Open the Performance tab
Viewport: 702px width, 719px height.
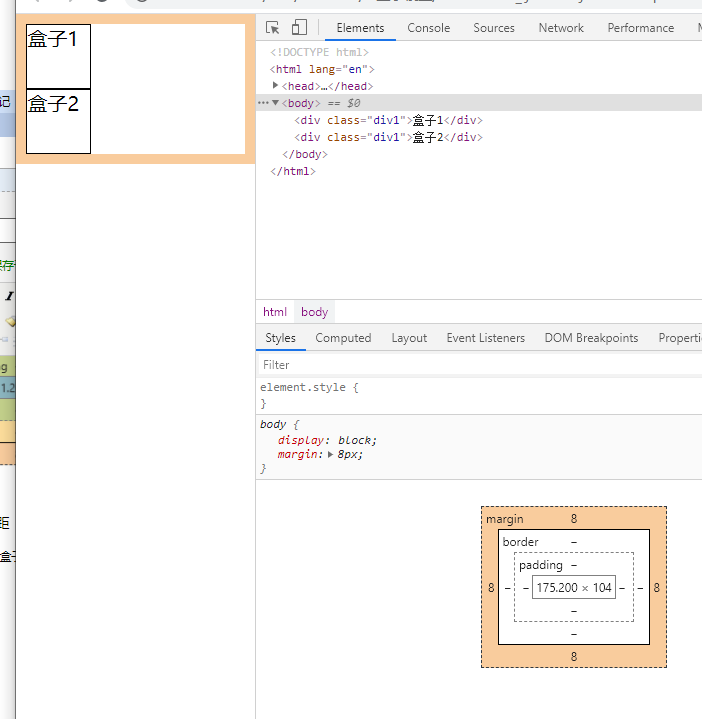[641, 28]
